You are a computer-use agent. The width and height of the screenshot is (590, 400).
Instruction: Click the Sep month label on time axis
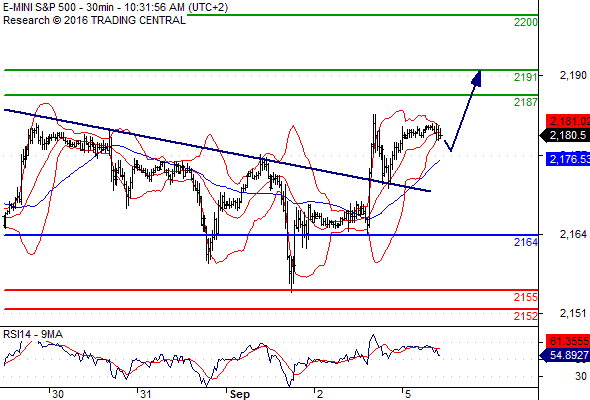(240, 394)
